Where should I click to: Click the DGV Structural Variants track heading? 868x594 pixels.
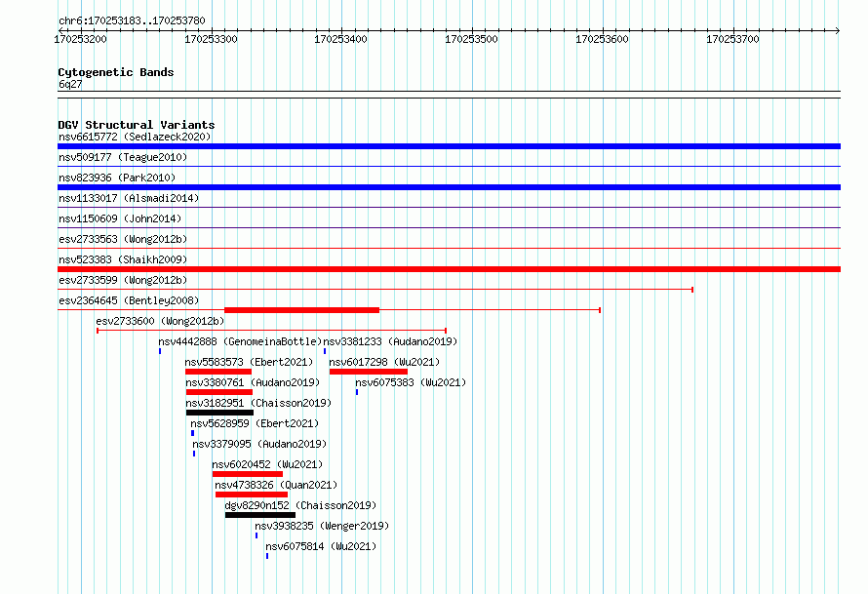click(x=137, y=125)
